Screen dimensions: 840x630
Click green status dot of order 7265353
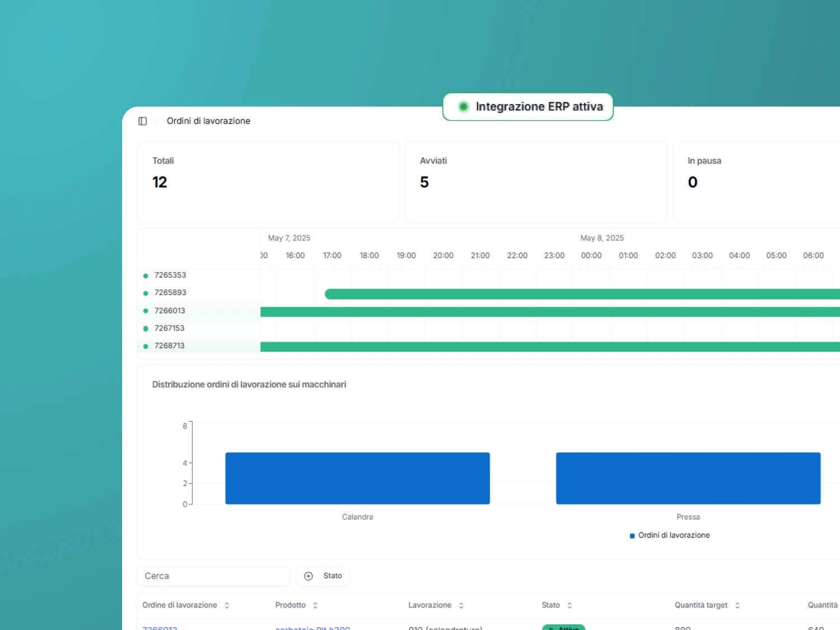(x=146, y=276)
